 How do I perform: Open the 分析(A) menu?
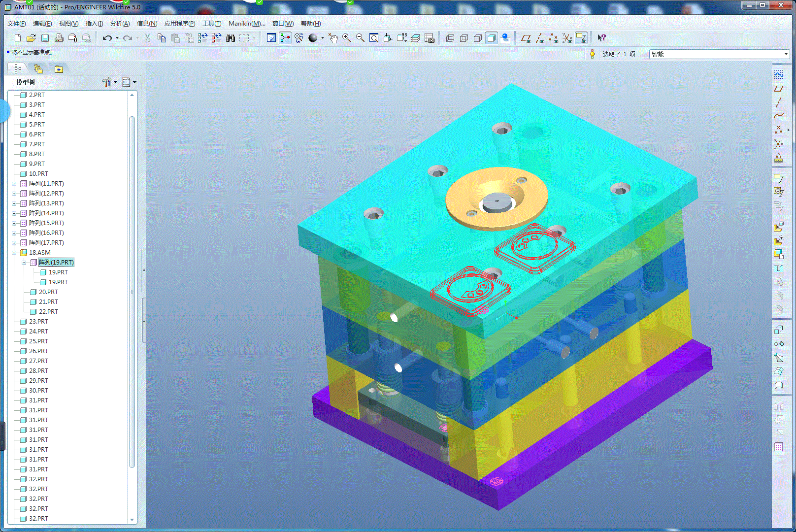120,23
